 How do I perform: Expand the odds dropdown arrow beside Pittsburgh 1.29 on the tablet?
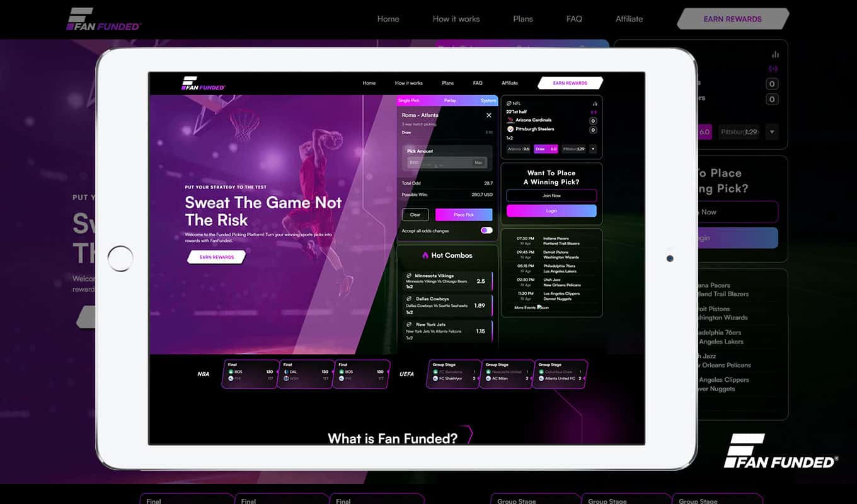pyautogui.click(x=593, y=149)
